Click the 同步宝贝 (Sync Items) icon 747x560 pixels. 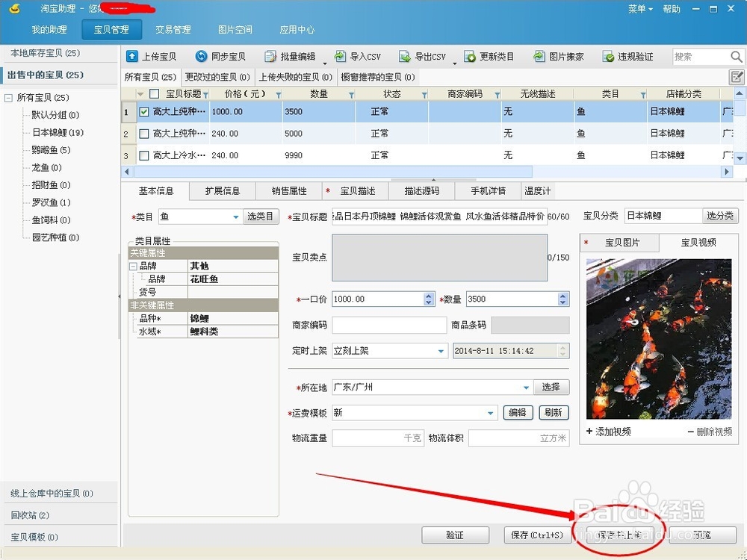coord(220,56)
